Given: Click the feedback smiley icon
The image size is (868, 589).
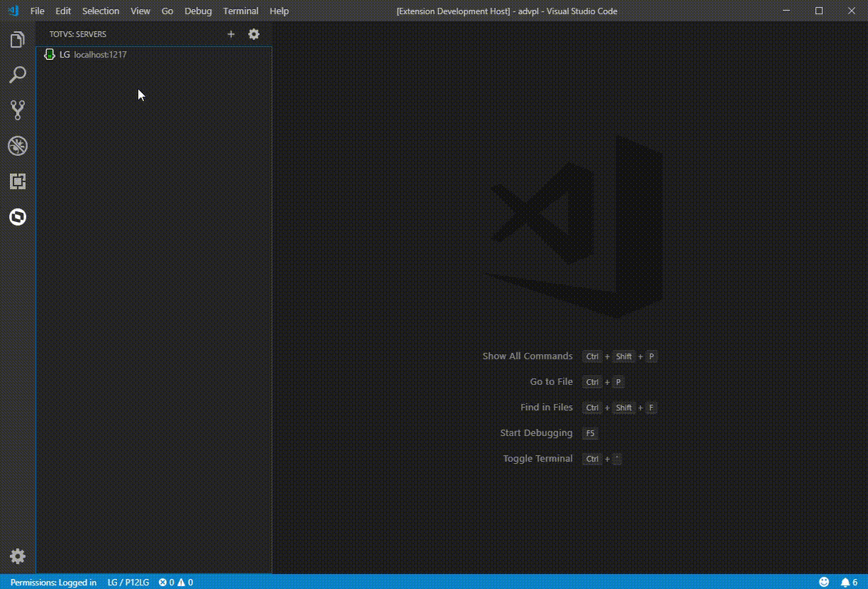Looking at the screenshot, I should point(824,582).
